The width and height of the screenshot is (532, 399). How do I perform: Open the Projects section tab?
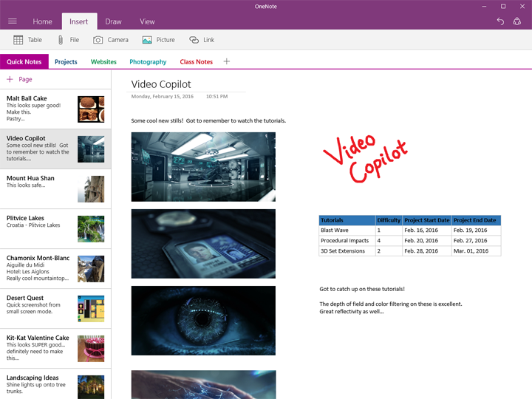66,62
